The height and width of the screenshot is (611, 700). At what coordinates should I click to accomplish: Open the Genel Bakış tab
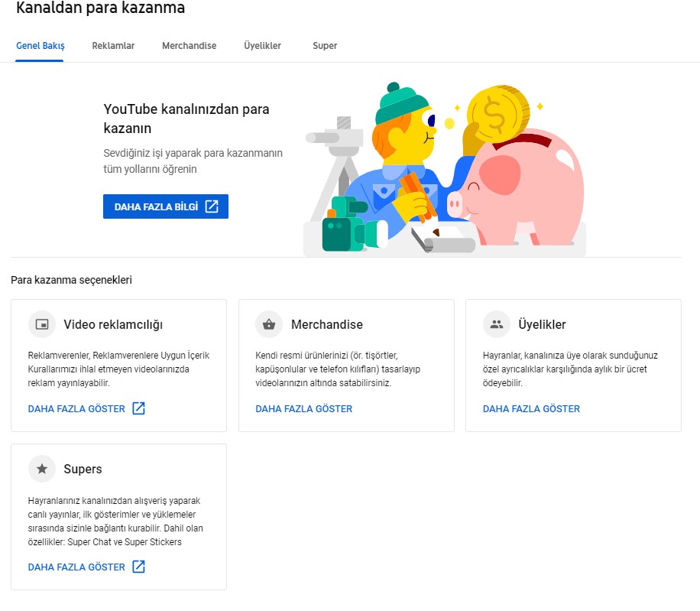(x=41, y=46)
